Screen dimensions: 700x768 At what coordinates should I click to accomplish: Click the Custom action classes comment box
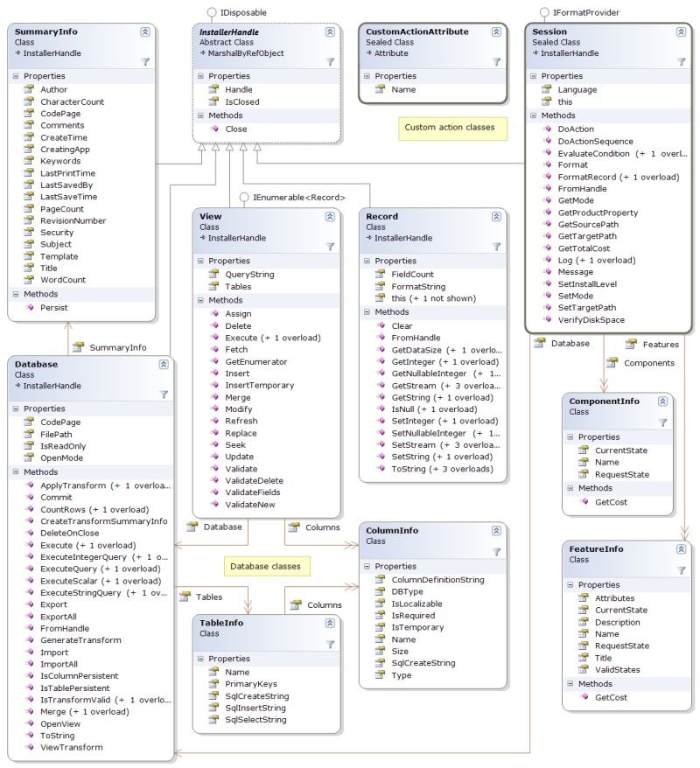tap(451, 128)
